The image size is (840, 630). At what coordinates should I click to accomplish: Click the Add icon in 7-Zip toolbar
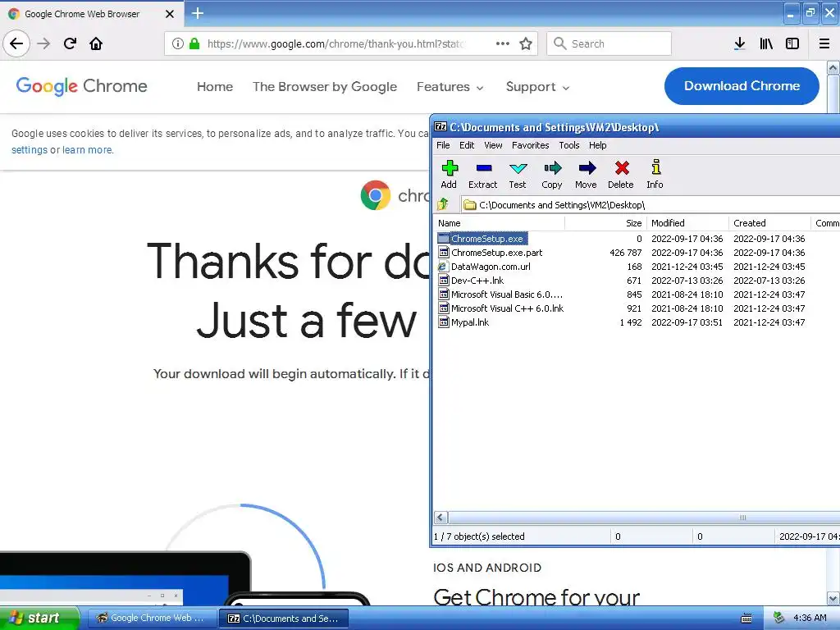click(449, 169)
